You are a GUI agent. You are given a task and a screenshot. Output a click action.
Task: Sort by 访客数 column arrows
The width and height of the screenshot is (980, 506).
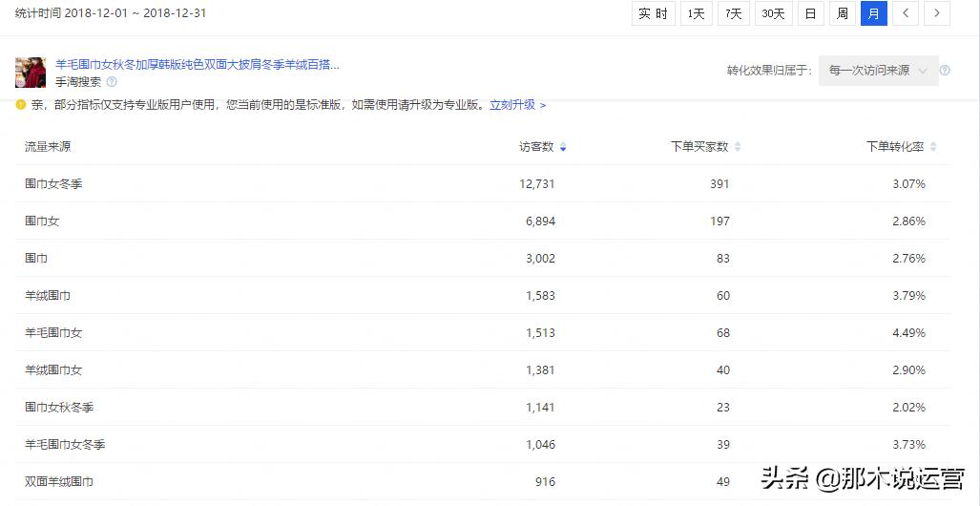pyautogui.click(x=563, y=147)
